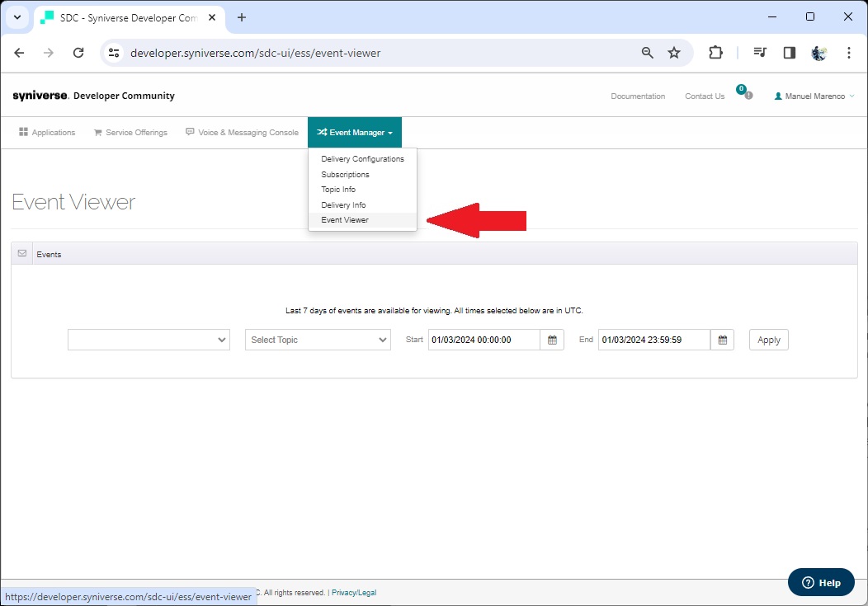The image size is (868, 606).
Task: Click the browser address bar URL
Action: 255,53
